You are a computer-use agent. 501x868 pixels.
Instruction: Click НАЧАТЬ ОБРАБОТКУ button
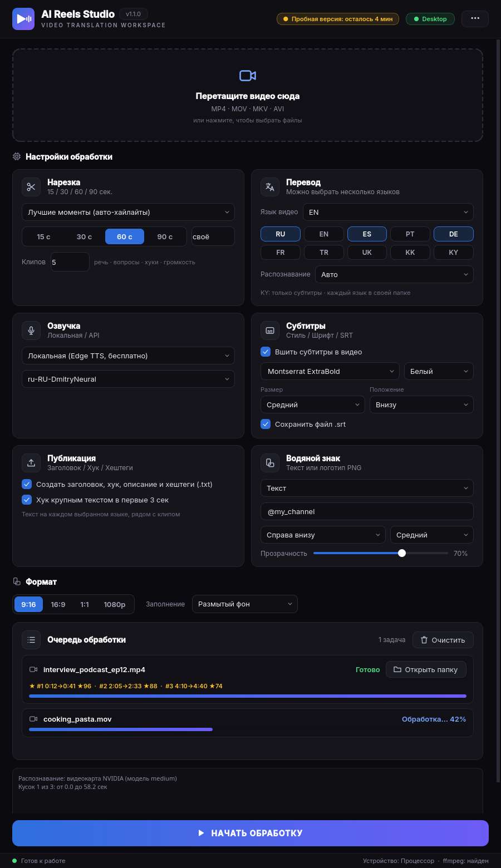point(250,833)
